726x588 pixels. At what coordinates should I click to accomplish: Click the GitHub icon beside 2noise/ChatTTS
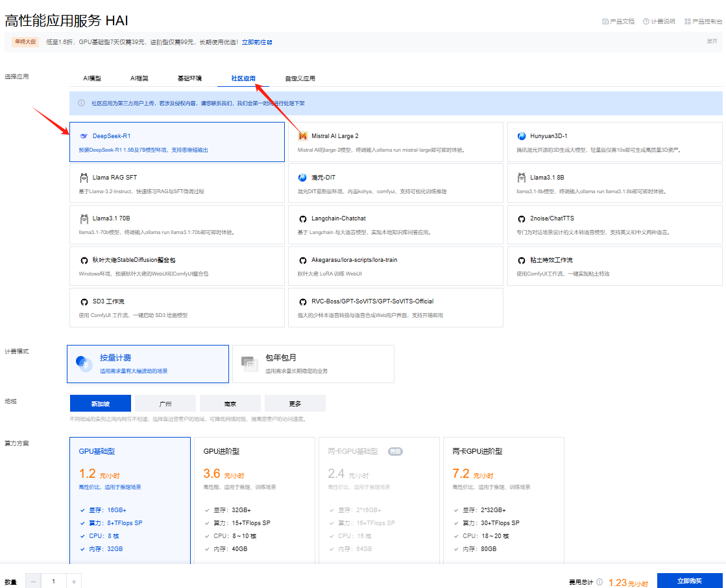coord(522,219)
